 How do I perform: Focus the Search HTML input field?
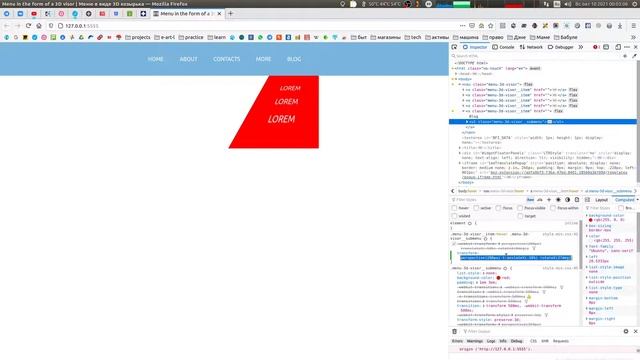pyautogui.click(x=536, y=56)
